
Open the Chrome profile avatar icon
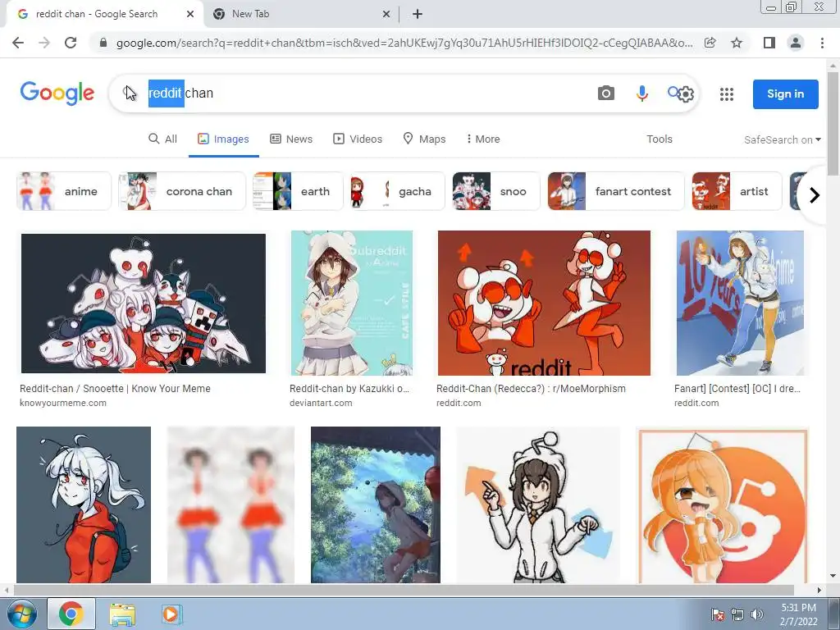pyautogui.click(x=796, y=43)
